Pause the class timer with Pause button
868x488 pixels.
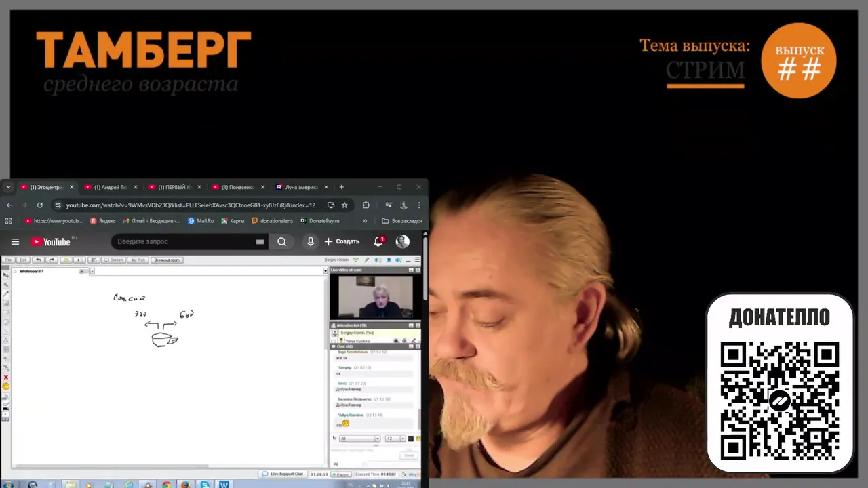[x=341, y=474]
